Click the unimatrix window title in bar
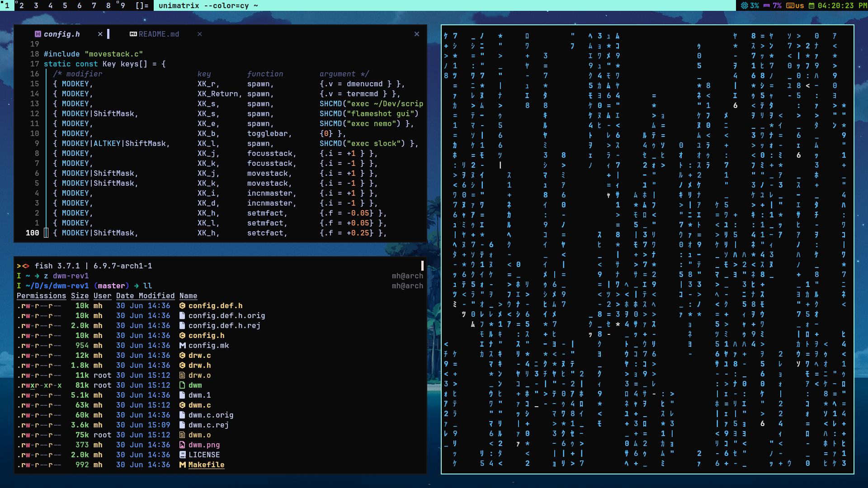This screenshot has width=868, height=488. (208, 6)
